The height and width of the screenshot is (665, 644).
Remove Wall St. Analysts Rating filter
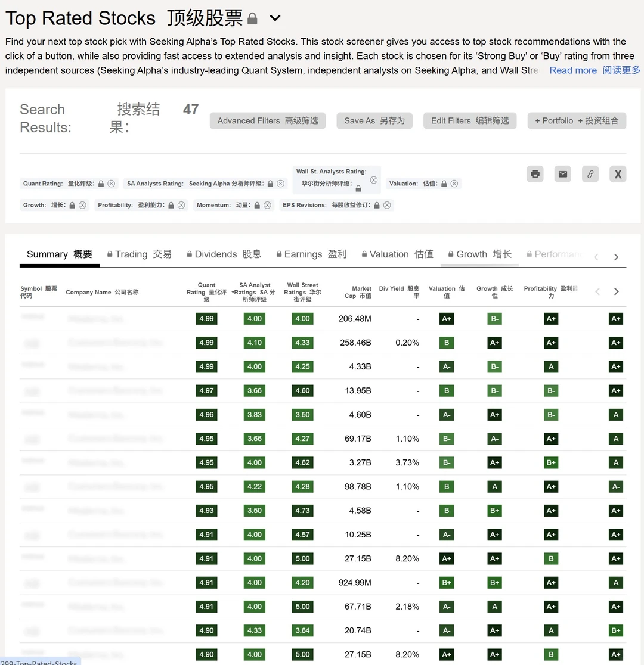click(373, 180)
